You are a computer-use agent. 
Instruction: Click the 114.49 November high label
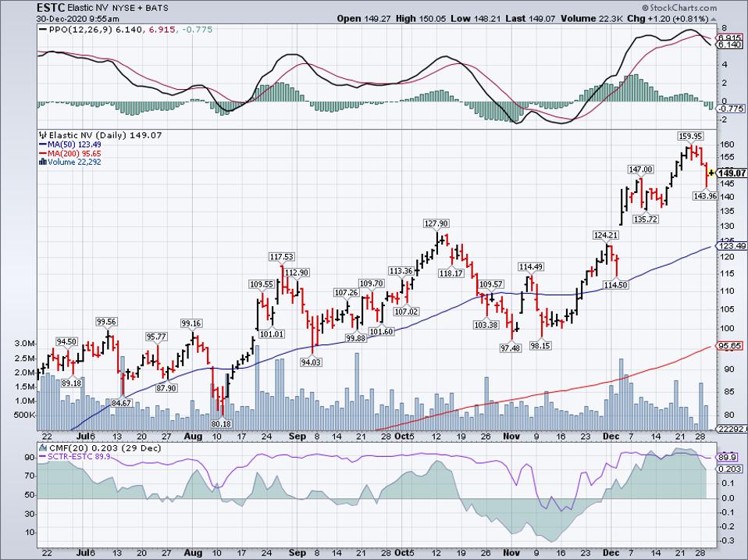click(532, 266)
